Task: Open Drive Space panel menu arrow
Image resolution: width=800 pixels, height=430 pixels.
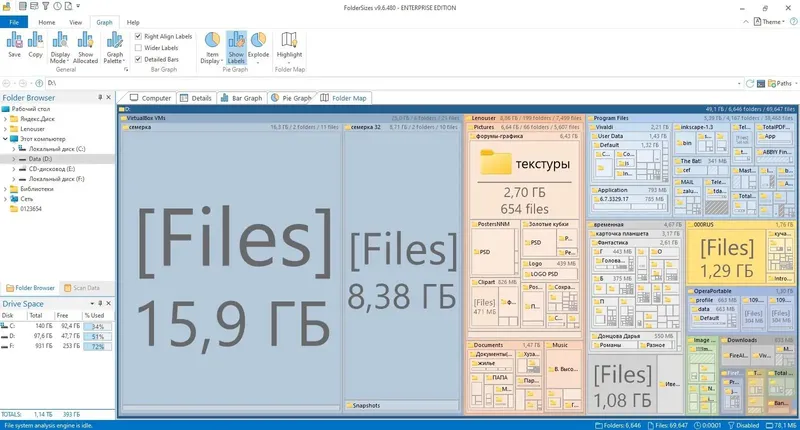Action: [x=92, y=303]
